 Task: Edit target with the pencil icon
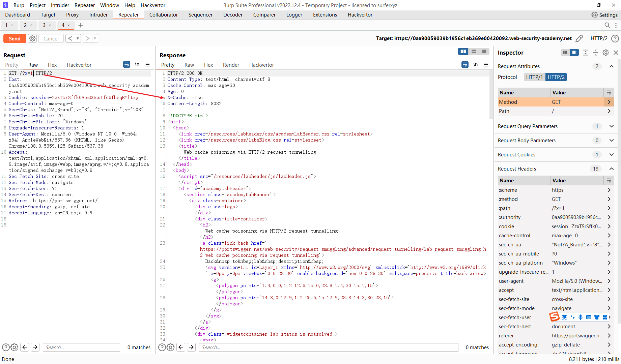click(579, 38)
